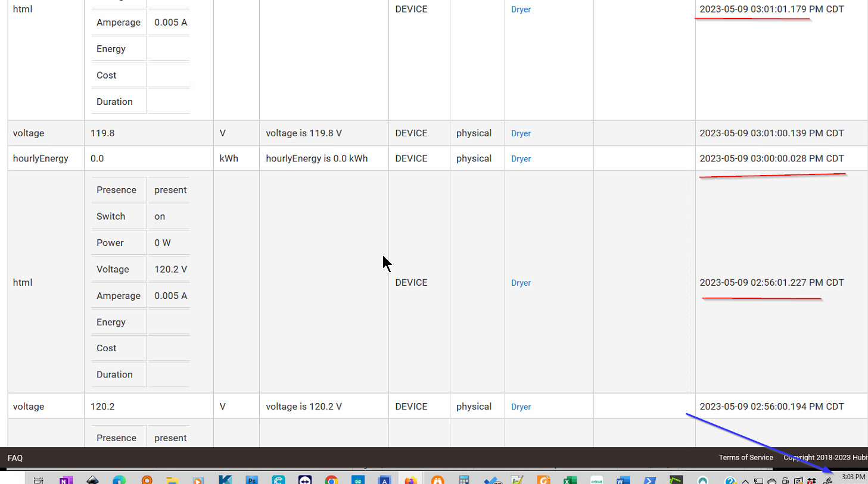
Task: Click timestamp 2023-05-09 03:01:00.139 PM CDT
Action: point(771,133)
